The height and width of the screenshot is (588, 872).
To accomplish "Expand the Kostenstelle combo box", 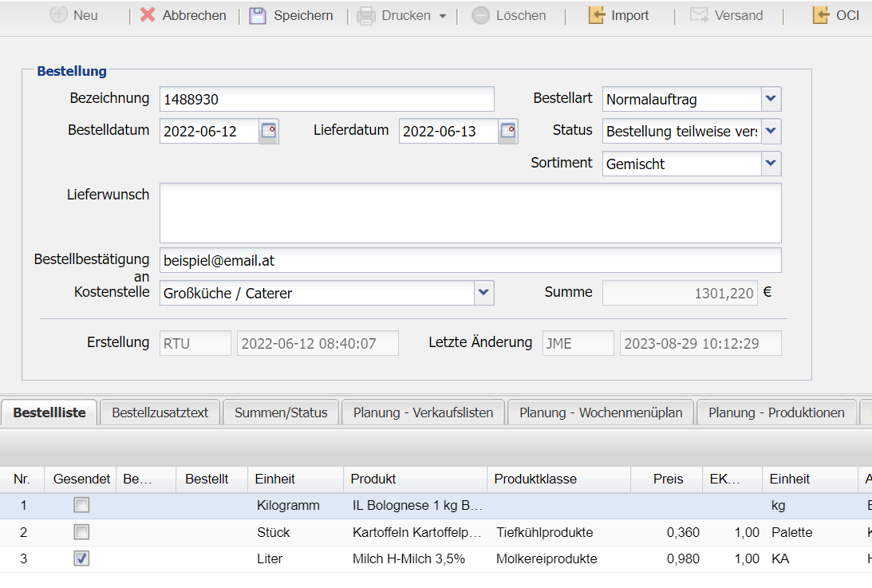I will (x=483, y=293).
